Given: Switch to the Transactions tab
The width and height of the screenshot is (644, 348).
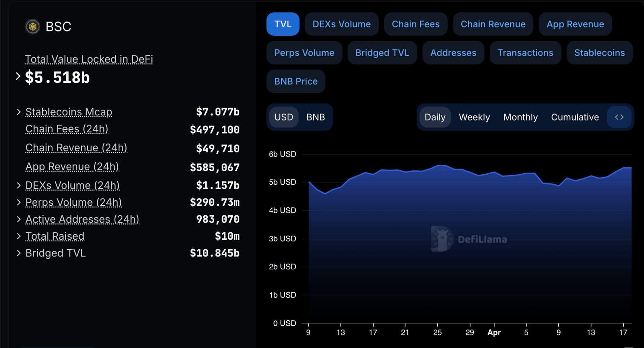Looking at the screenshot, I should 525,52.
